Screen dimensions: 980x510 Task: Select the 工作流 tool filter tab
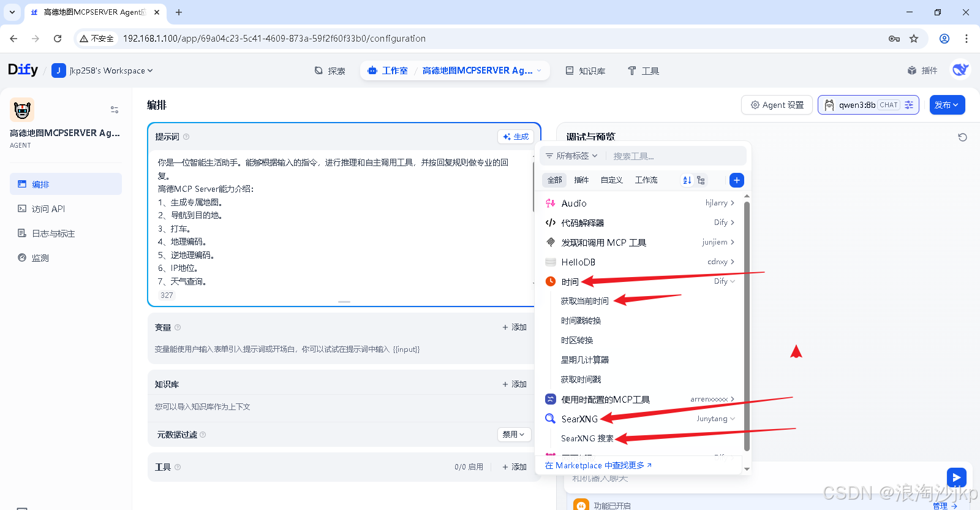(x=646, y=180)
